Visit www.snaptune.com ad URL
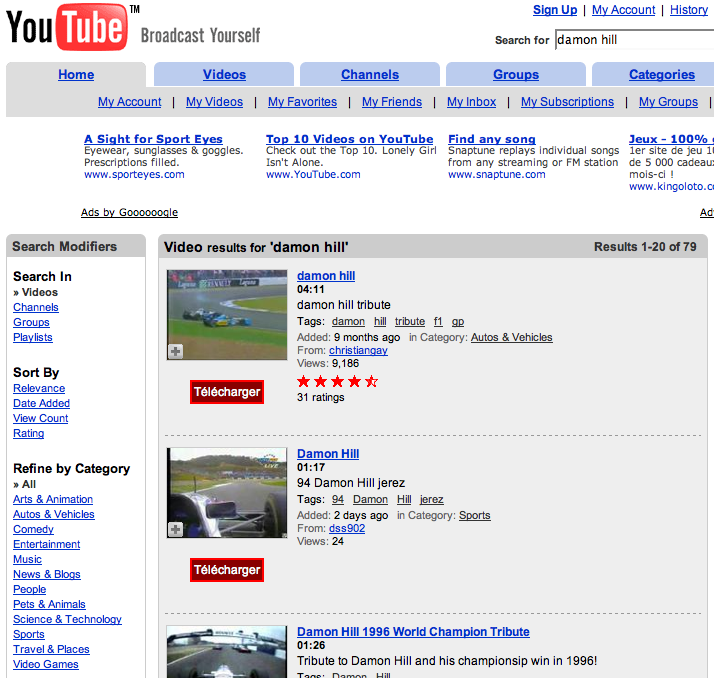 click(x=496, y=174)
